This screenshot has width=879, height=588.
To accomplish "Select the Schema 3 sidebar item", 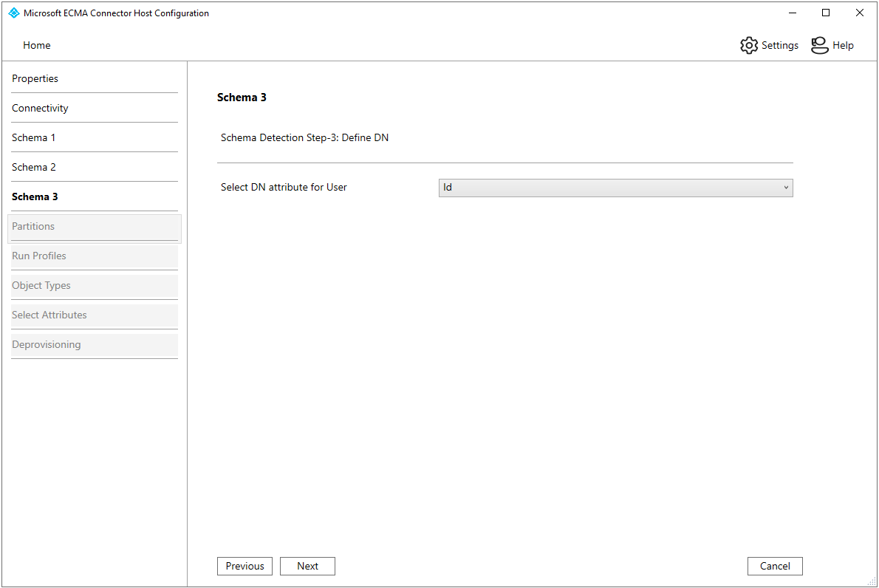I will pyautogui.click(x=35, y=196).
